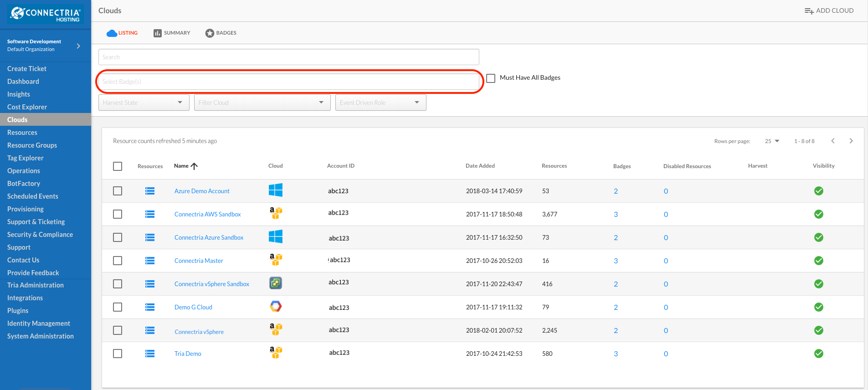
Task: Open resources list icon for Connectria Master
Action: (x=150, y=261)
